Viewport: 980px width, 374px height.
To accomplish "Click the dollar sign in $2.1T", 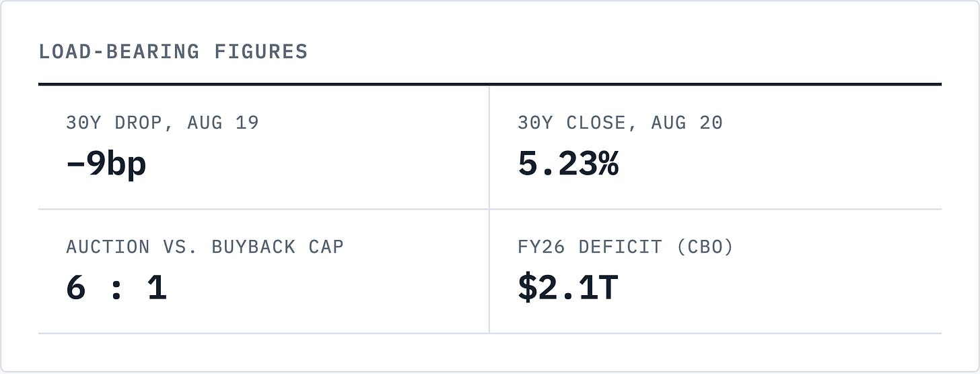I will [x=526, y=288].
